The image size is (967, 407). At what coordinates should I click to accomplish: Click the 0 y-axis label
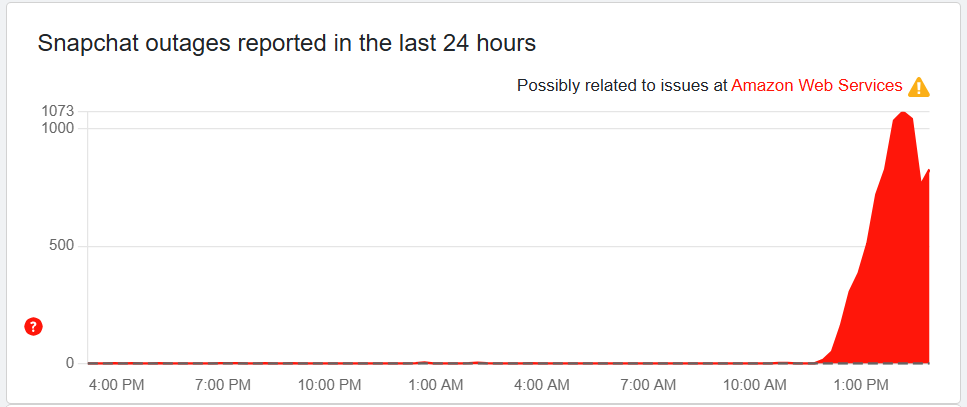(x=70, y=363)
